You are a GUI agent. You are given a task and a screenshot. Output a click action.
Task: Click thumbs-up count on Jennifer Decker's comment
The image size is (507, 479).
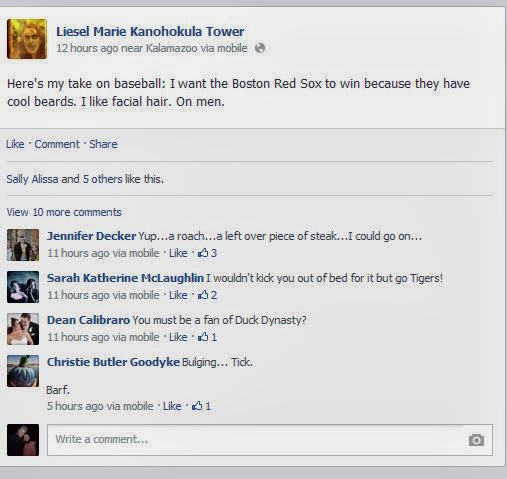(207, 253)
